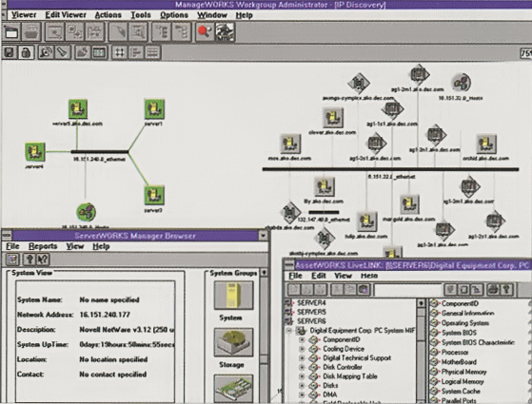Image resolution: width=532 pixels, height=404 pixels.
Task: Select the orchid.zko.dec.com host icon
Action: coord(486,144)
